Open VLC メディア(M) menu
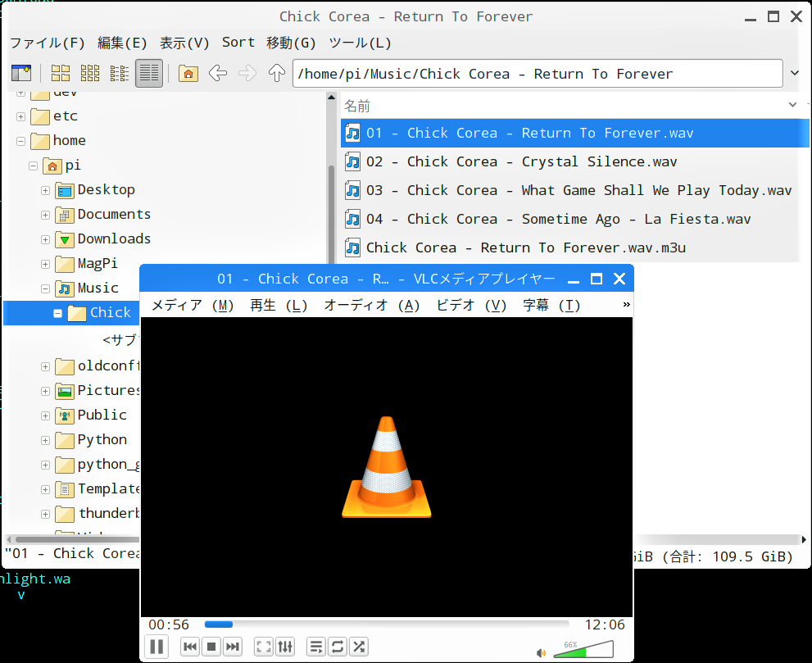Image resolution: width=812 pixels, height=663 pixels. pos(192,306)
